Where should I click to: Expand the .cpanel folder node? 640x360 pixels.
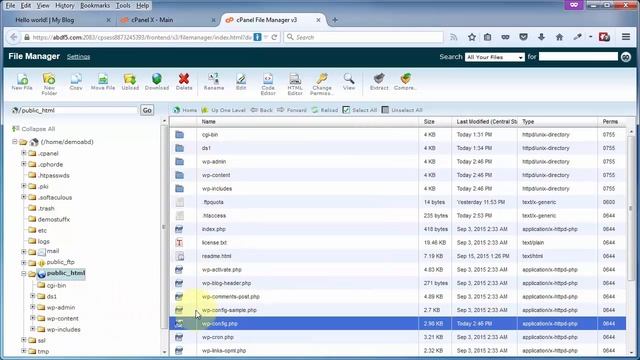tap(24, 153)
